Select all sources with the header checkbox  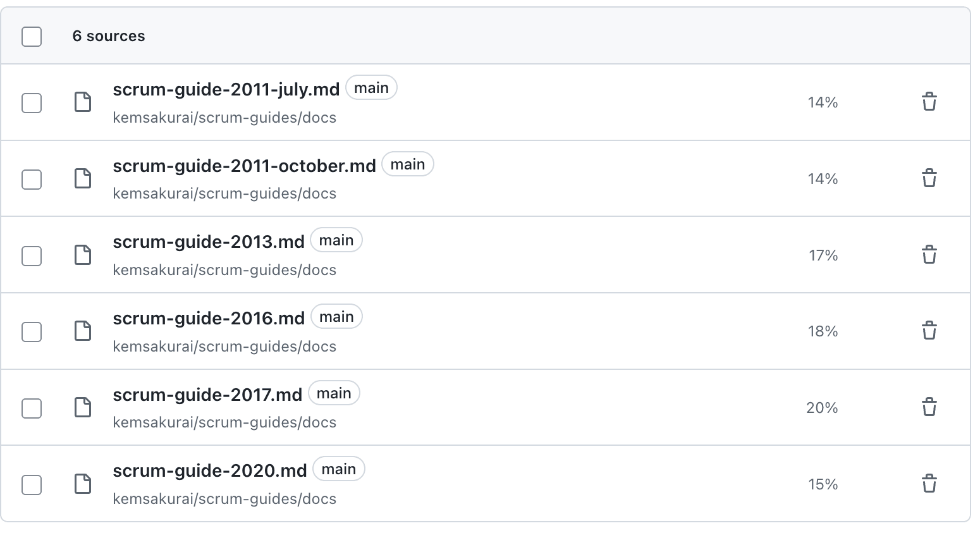31,37
